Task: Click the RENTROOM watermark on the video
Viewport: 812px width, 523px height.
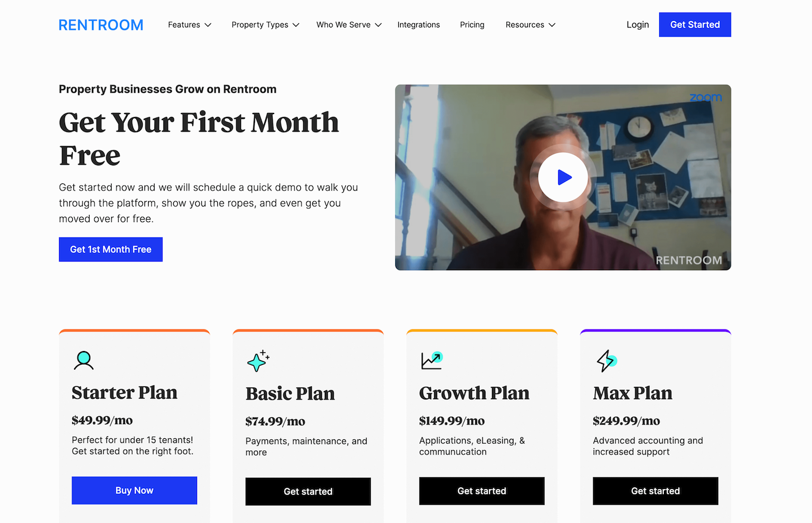Action: tap(688, 260)
